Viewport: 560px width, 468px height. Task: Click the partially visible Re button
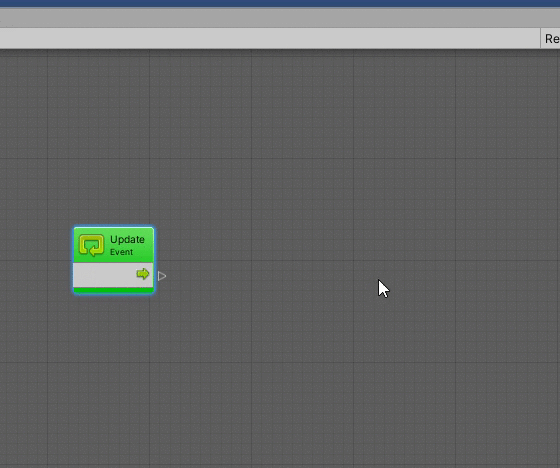coord(550,38)
